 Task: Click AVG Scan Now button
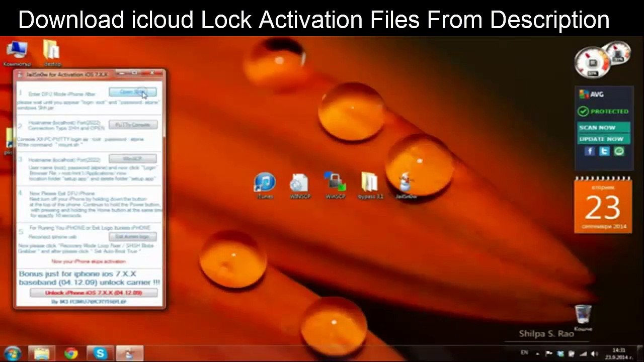(x=603, y=128)
